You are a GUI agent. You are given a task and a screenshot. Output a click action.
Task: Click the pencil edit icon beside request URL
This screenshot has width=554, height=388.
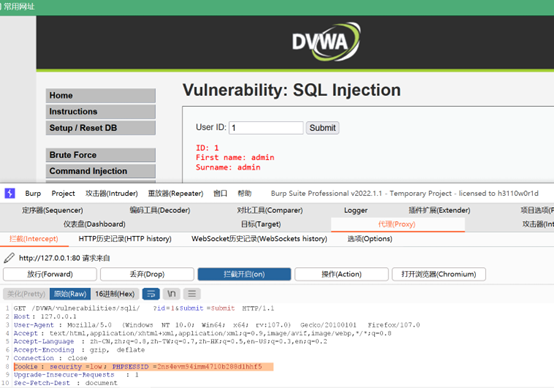coord(9,258)
